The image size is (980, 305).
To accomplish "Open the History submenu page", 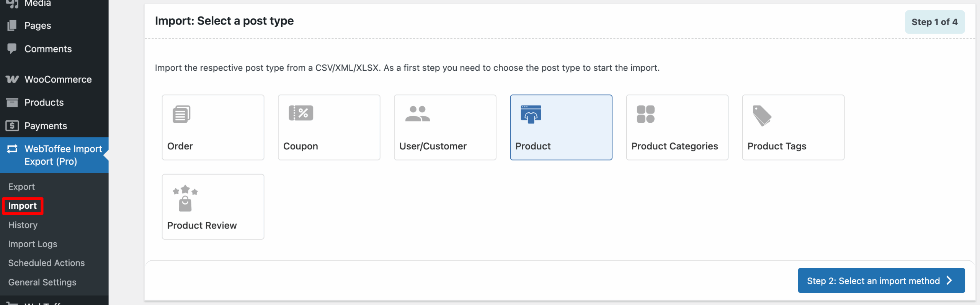I will [x=23, y=225].
